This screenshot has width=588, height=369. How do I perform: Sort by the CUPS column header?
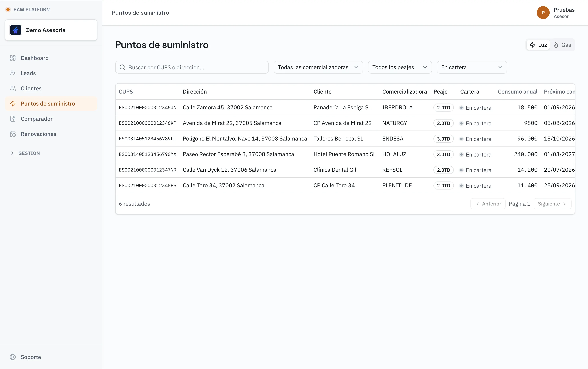click(126, 92)
